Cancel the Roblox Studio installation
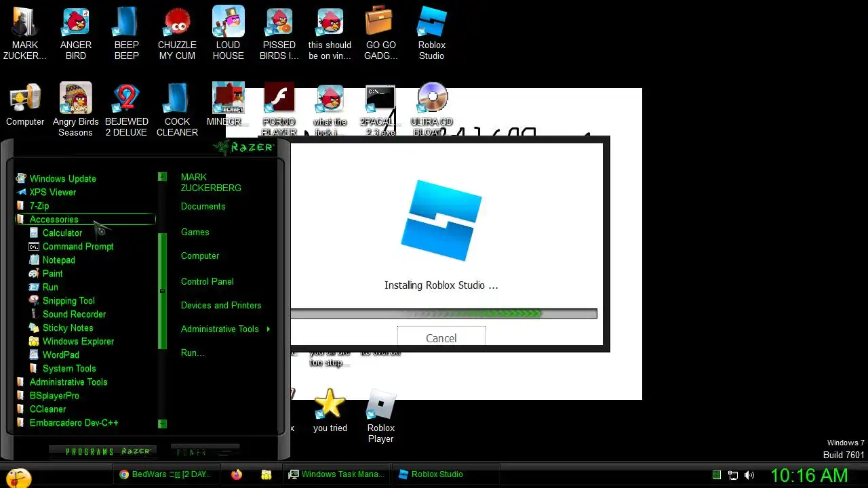868x488 pixels. pyautogui.click(x=441, y=337)
